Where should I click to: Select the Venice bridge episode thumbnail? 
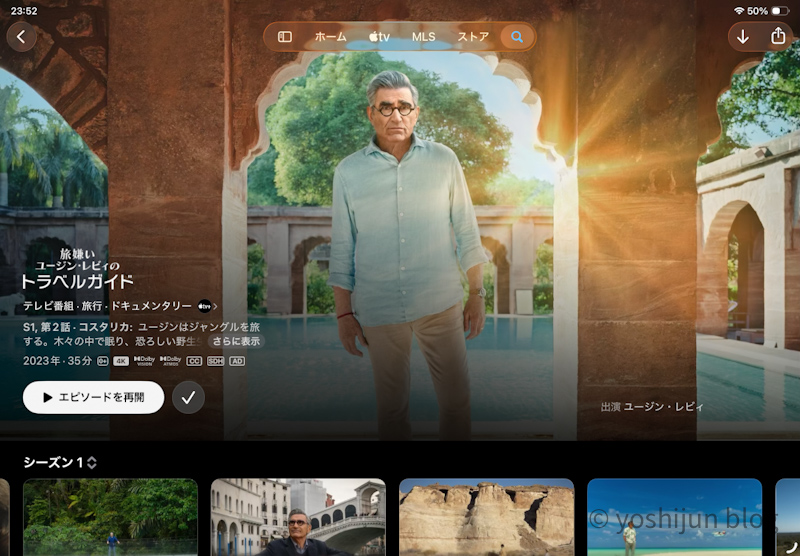298,517
